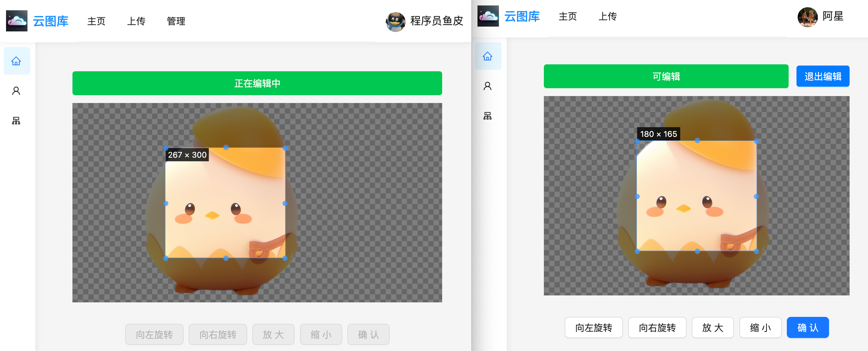Click the cloud logo beside 云图库 in left window

pyautogui.click(x=17, y=21)
